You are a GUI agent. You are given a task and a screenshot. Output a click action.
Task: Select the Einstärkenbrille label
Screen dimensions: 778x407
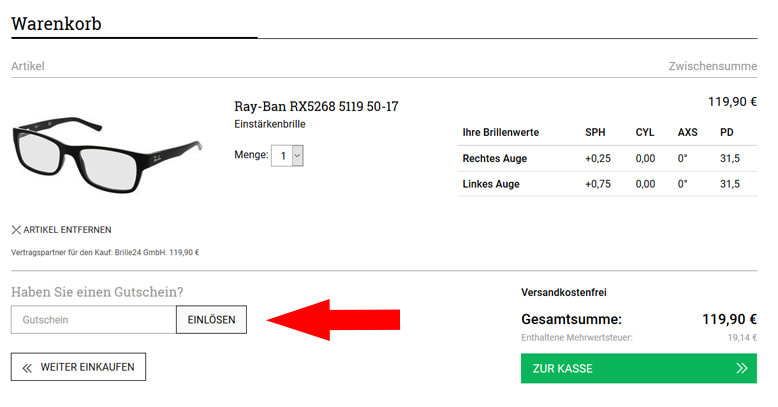270,124
